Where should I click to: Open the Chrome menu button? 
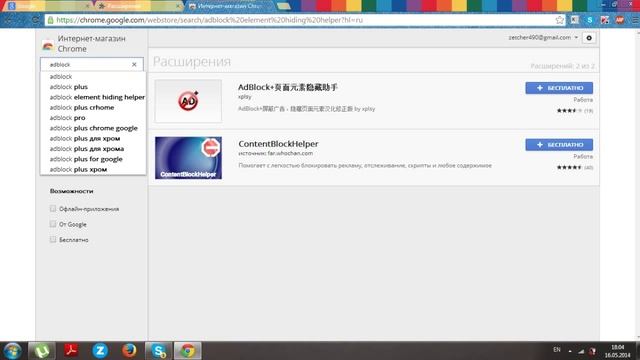(635, 20)
